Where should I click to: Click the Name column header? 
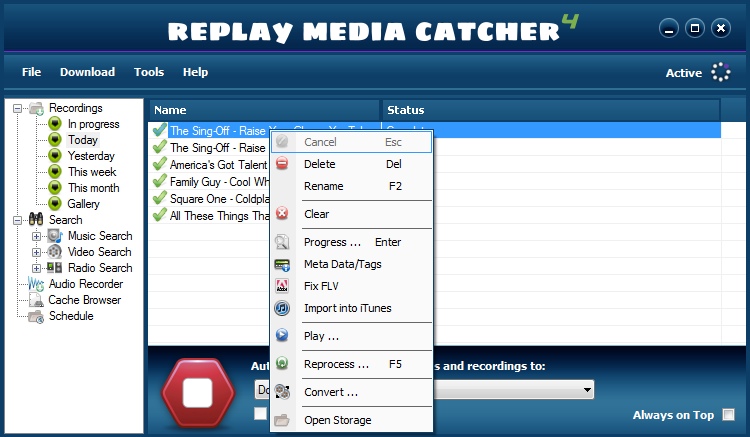264,110
